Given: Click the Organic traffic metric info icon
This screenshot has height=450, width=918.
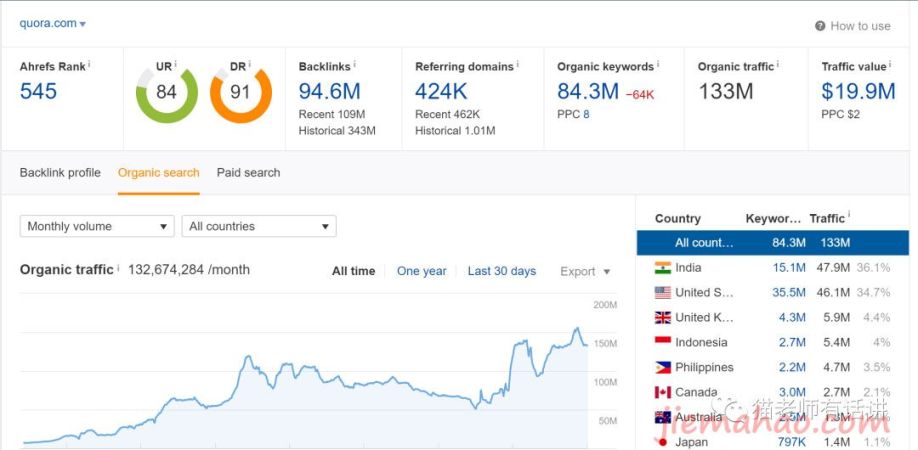Looking at the screenshot, I should point(778,63).
